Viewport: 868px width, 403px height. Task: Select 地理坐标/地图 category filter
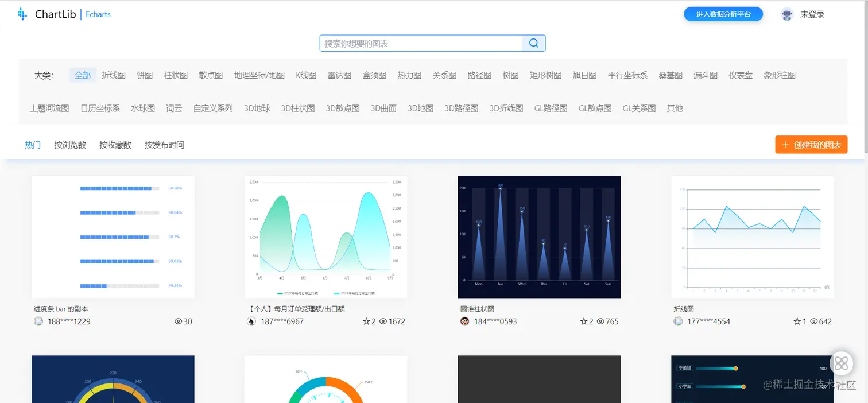click(259, 75)
